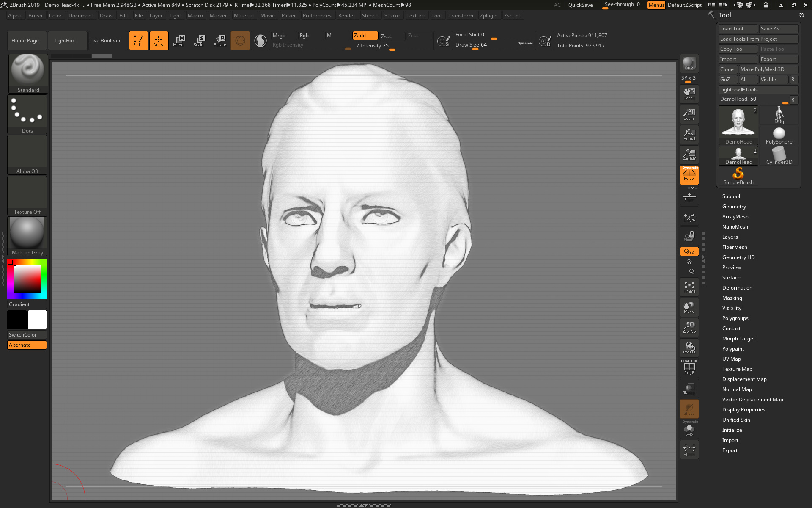The width and height of the screenshot is (812, 508).
Task: Expand the Deformation section
Action: point(737,288)
